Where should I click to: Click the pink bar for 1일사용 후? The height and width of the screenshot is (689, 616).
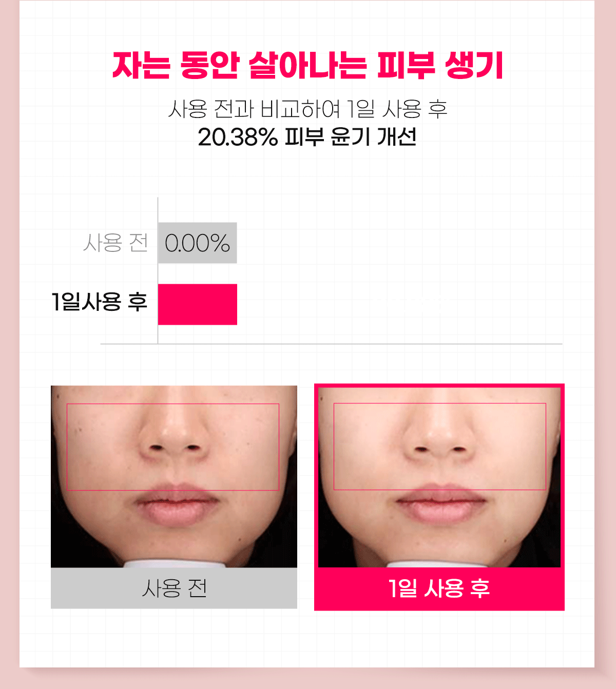click(x=198, y=304)
